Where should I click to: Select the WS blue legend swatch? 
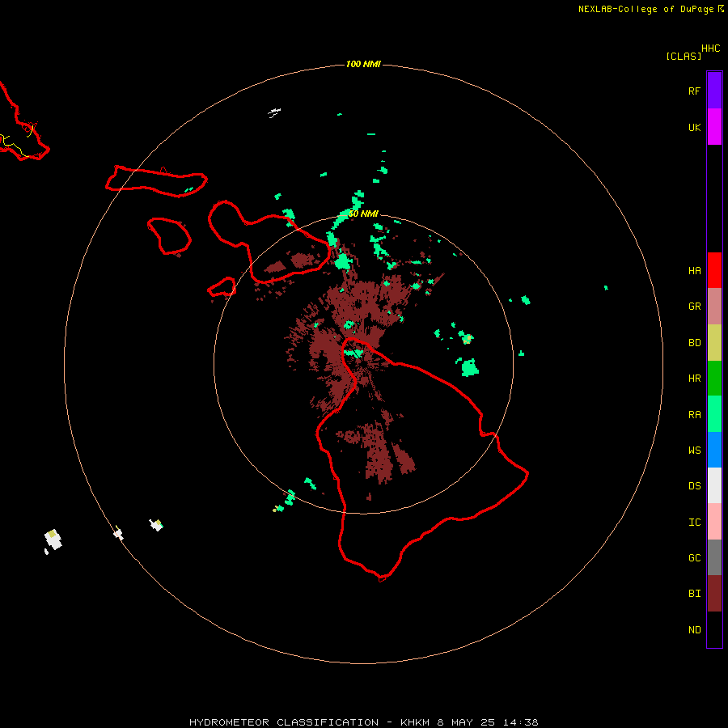click(714, 450)
